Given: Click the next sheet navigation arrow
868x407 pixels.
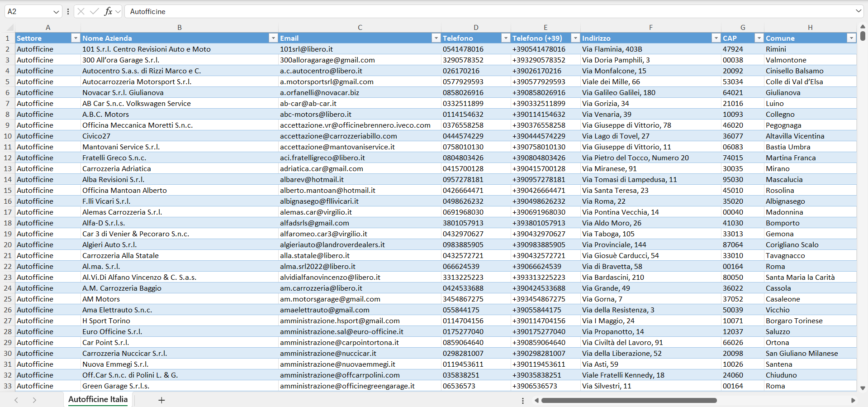Looking at the screenshot, I should pos(34,400).
